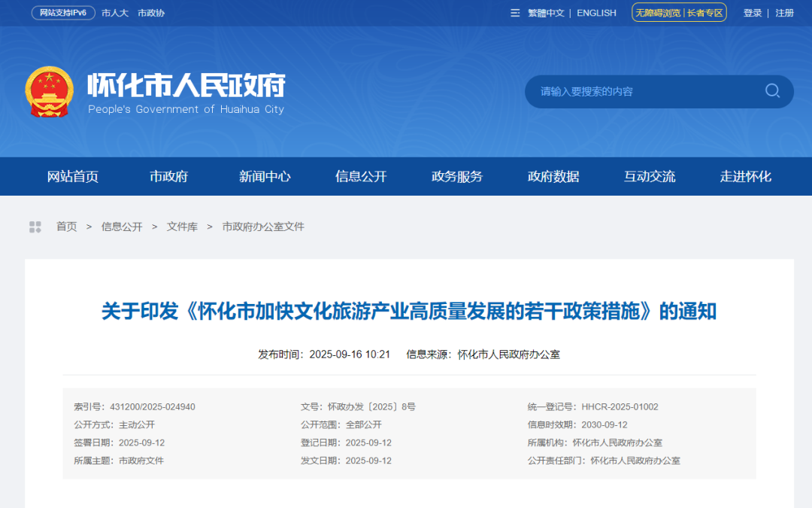Click the breadcrumb grid icon
Screen dimensions: 812x508
coord(35,227)
